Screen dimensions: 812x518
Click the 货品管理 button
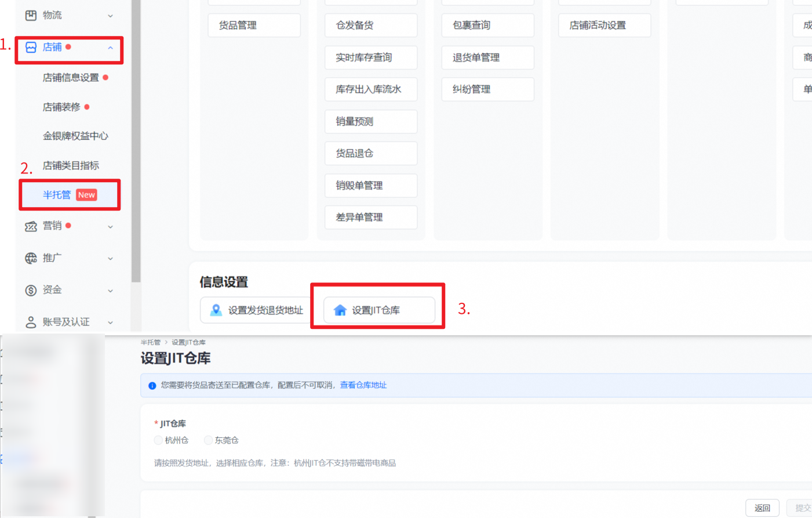pos(254,26)
